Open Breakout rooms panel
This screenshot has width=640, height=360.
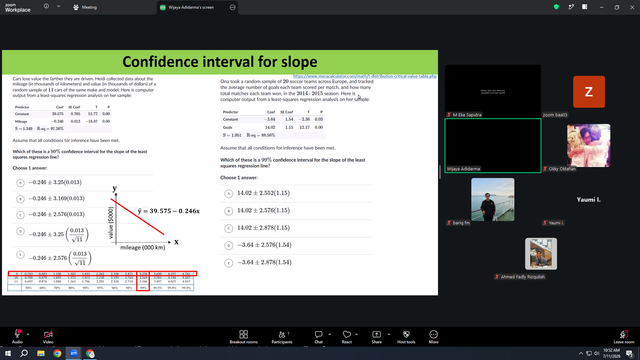coord(244,337)
